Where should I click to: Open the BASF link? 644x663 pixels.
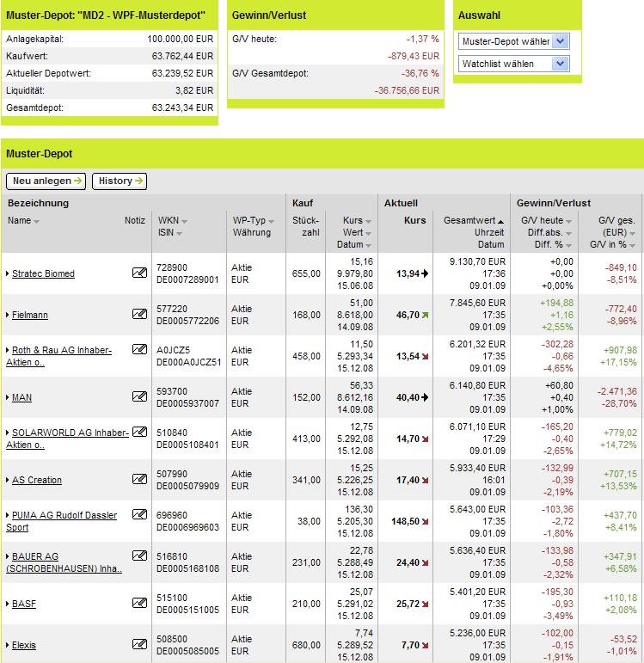24,604
